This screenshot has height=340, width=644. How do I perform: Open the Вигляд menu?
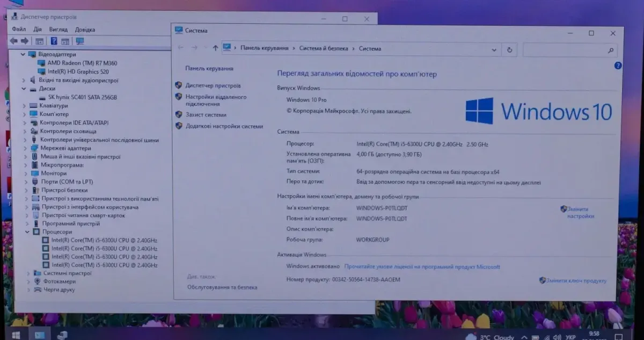pyautogui.click(x=58, y=30)
